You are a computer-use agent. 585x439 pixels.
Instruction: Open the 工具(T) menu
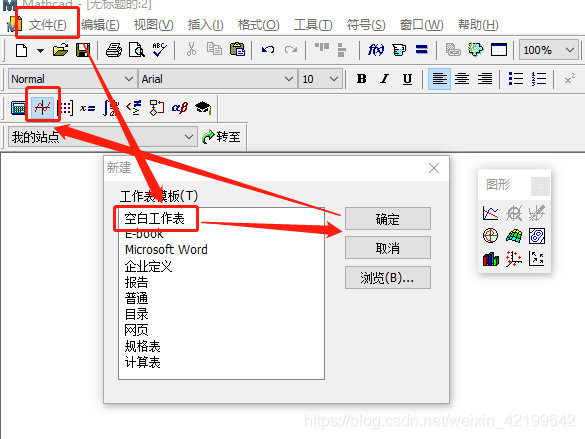point(313,25)
